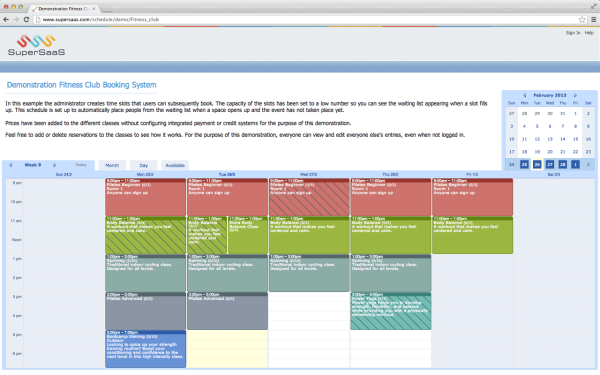600x375 pixels.
Task: Select date 26 in mini calendar
Action: click(537, 165)
